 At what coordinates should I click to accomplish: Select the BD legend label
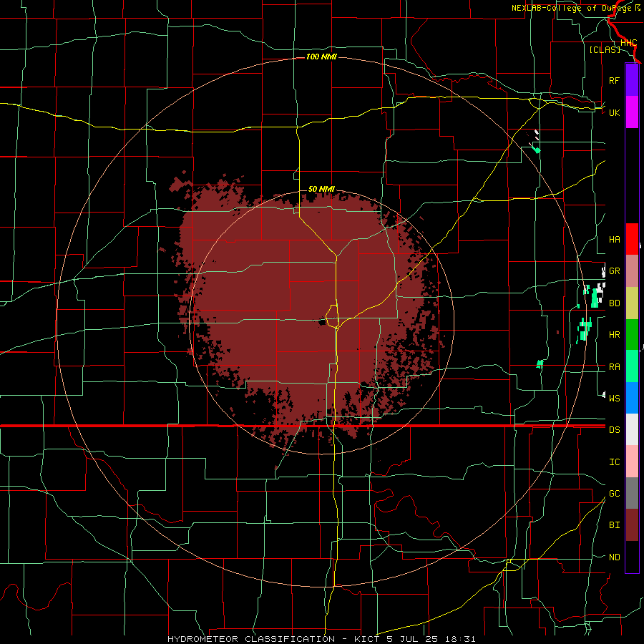pos(615,303)
